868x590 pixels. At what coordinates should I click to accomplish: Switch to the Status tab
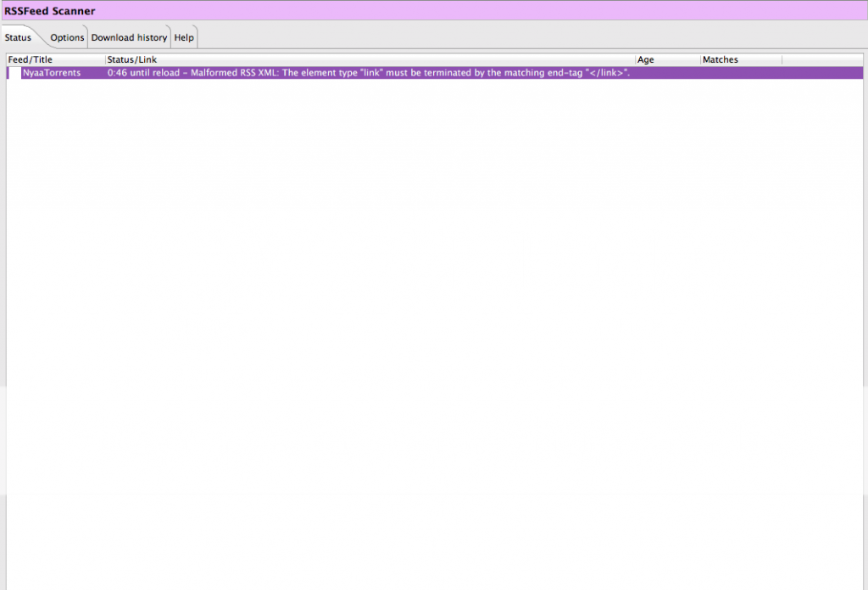pyautogui.click(x=18, y=37)
